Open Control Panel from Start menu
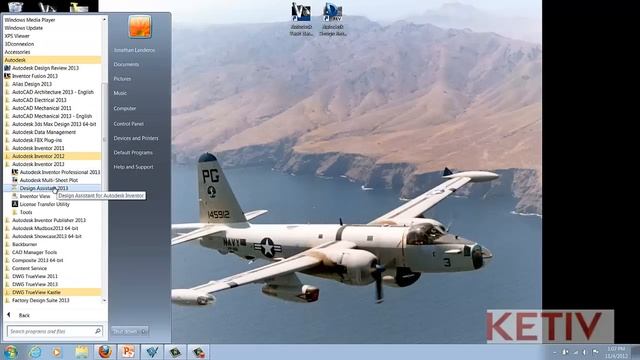This screenshot has width=640, height=360. [129, 124]
